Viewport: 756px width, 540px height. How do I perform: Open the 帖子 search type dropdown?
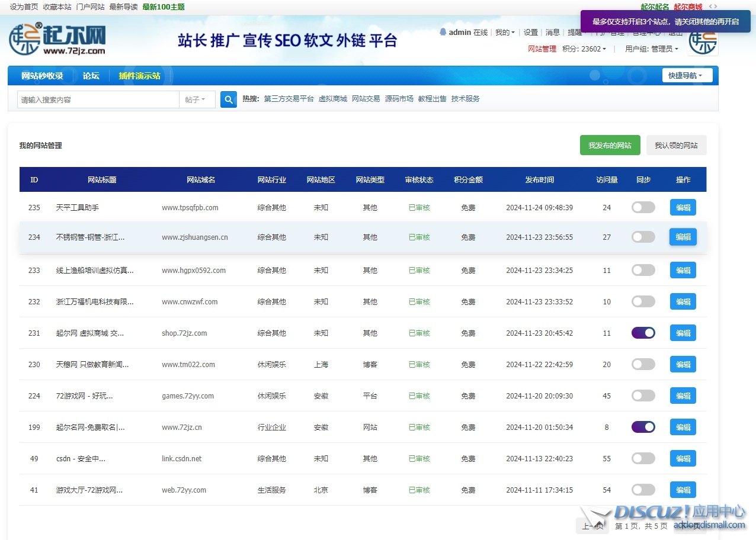(196, 99)
